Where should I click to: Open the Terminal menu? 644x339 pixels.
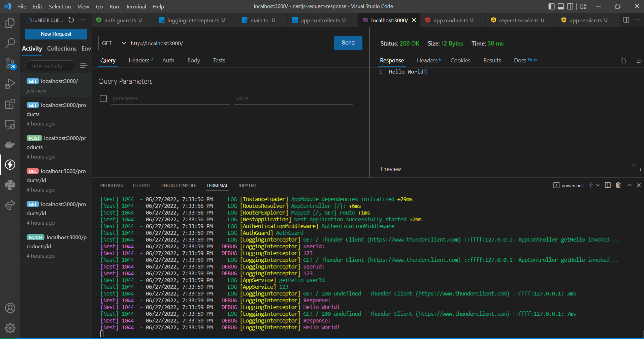tap(136, 6)
